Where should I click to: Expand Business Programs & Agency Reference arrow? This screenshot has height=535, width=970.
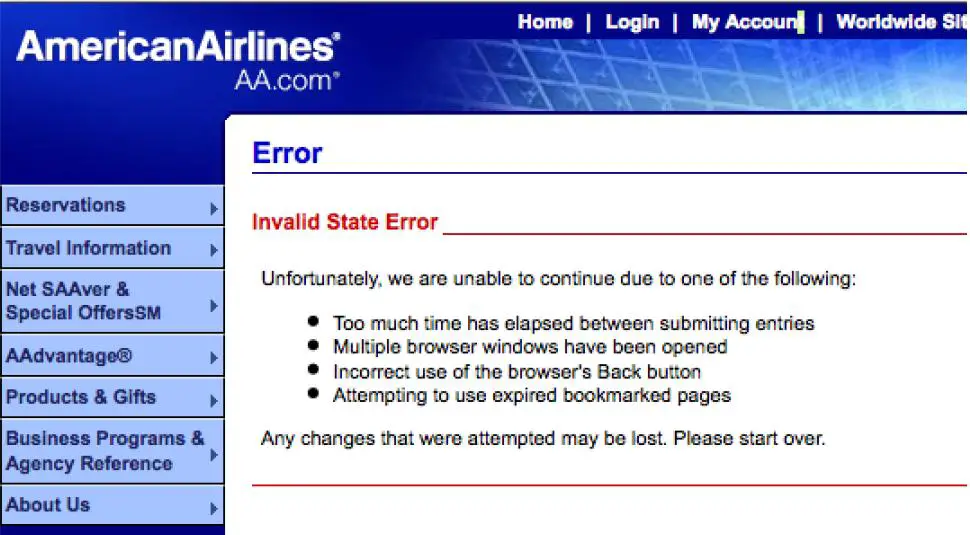point(214,455)
